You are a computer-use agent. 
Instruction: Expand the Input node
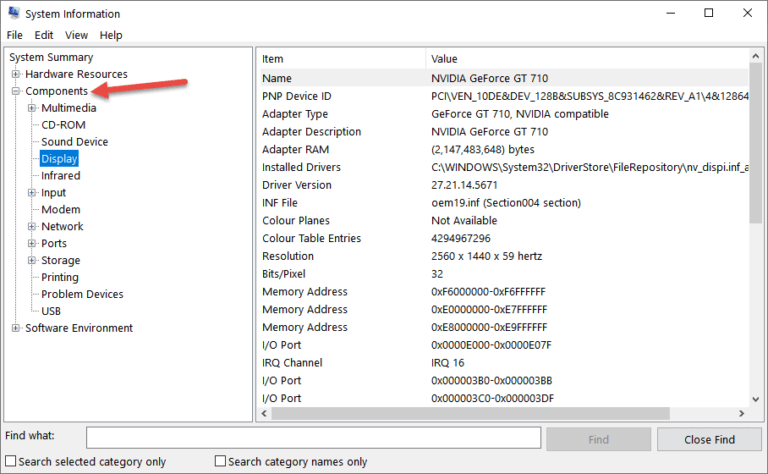pos(32,192)
